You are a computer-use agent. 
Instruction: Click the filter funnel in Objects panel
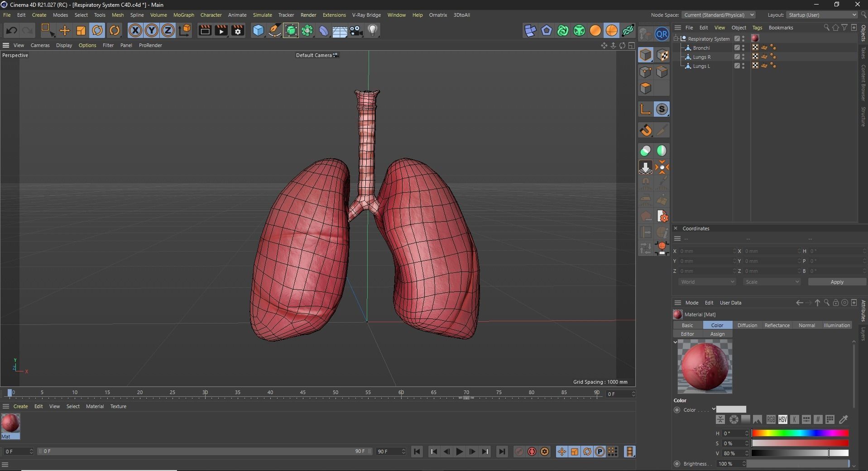point(844,28)
